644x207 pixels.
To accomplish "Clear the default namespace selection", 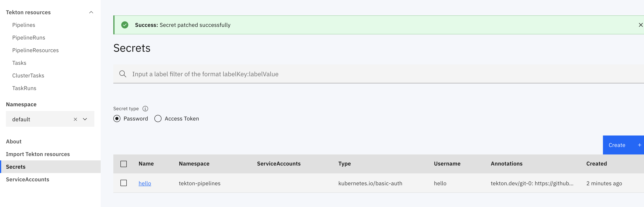I will coord(75,119).
